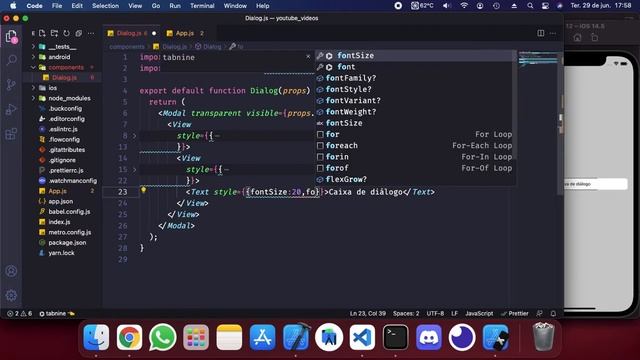Open Trash from the Dock
The image size is (640, 360).
click(x=543, y=337)
